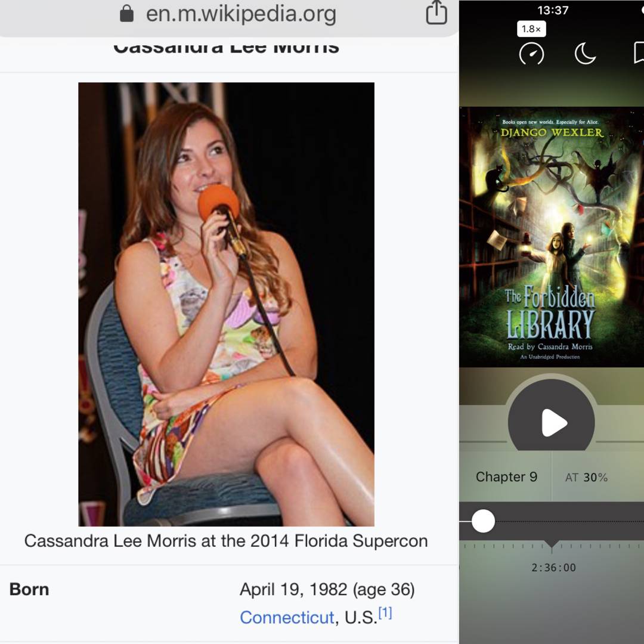The image size is (644, 644).
Task: Open playback speed gauge icon
Action: click(x=531, y=54)
